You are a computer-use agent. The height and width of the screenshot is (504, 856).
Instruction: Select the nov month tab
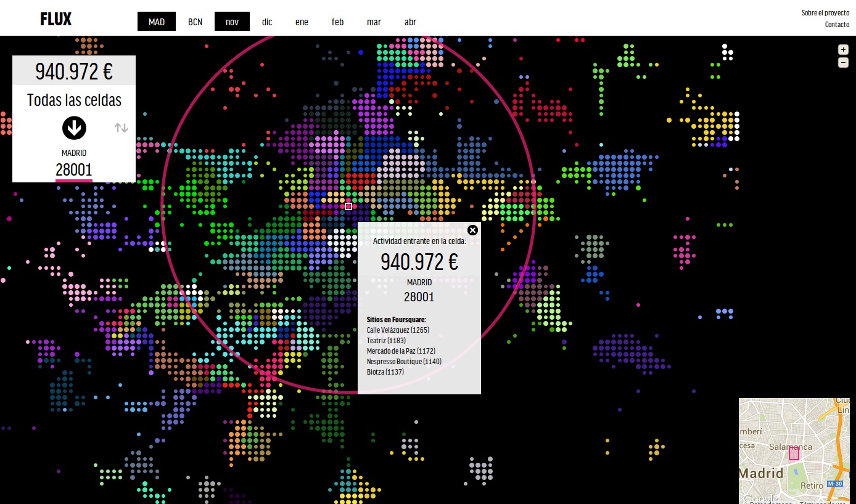click(x=232, y=22)
